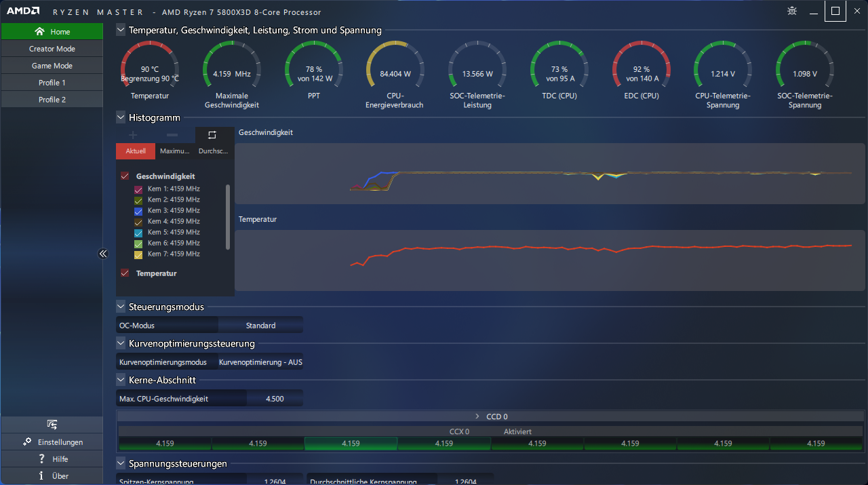868x485 pixels.
Task: Toggle Kern 6 checkbox in histogram legend
Action: pos(138,244)
